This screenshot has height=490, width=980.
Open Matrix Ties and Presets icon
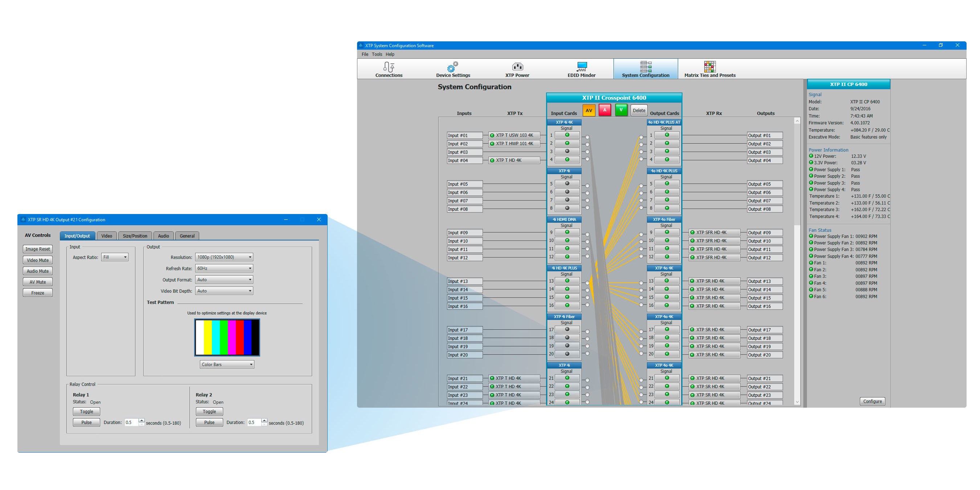pyautogui.click(x=709, y=69)
